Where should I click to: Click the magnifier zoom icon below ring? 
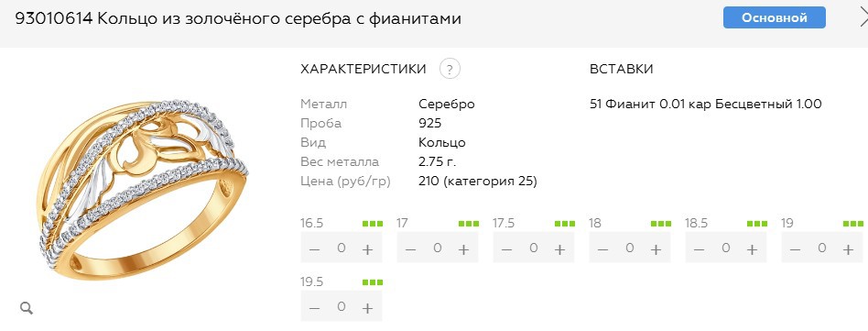pyautogui.click(x=26, y=308)
